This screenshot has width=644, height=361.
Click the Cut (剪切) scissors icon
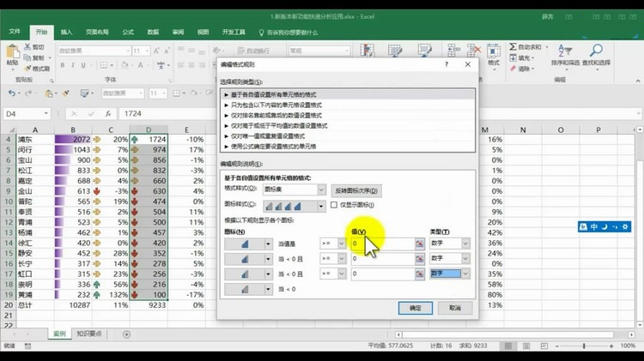pos(27,47)
